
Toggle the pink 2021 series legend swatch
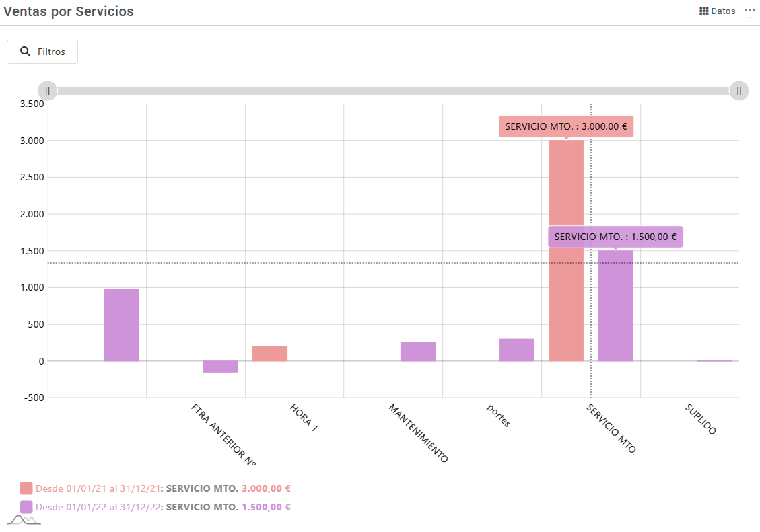[x=26, y=488]
